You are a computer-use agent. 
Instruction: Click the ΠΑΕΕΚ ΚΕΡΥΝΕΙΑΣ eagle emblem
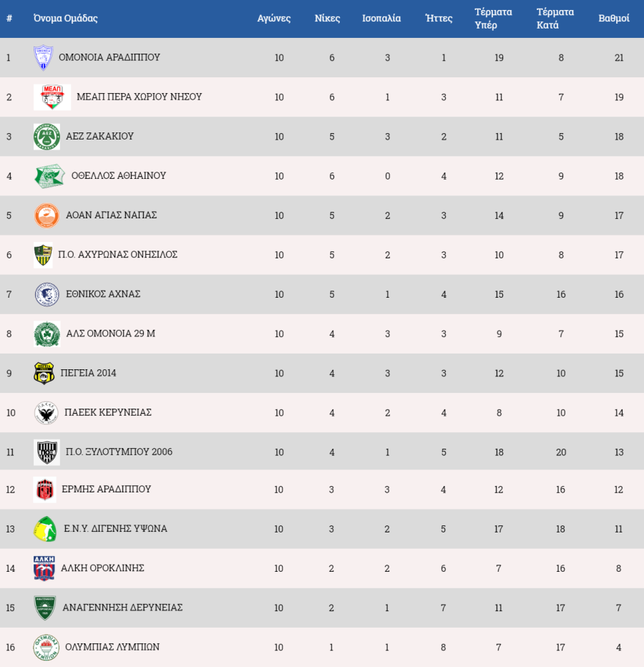click(46, 413)
